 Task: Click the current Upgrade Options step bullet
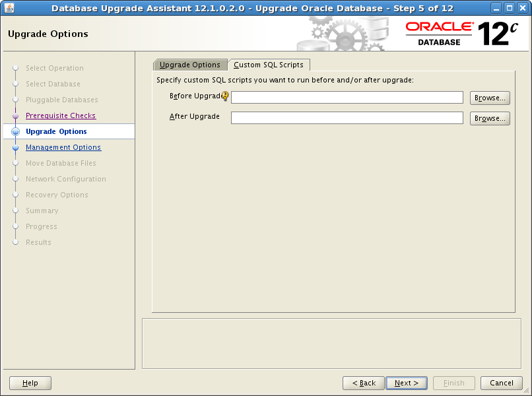tap(15, 131)
